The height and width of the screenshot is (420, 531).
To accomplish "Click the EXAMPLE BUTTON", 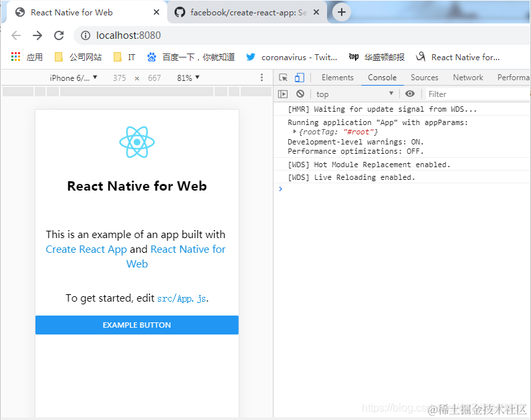I will tap(137, 325).
